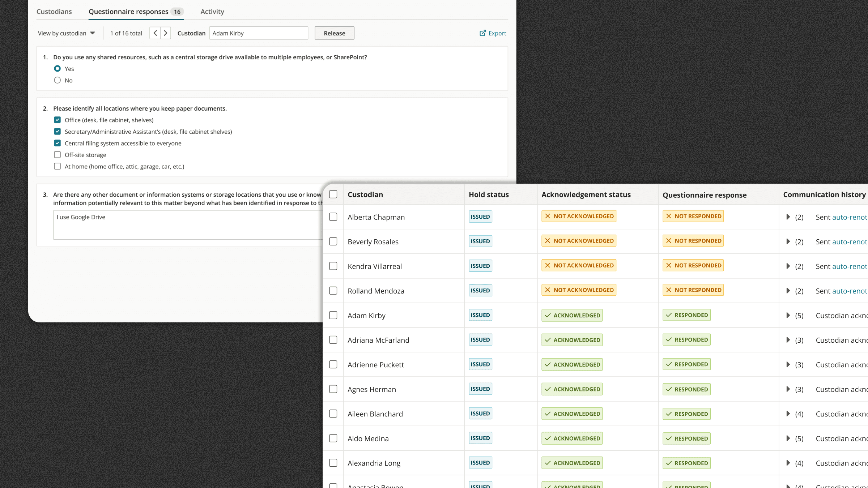Select all custodians with the header checkbox

(333, 194)
